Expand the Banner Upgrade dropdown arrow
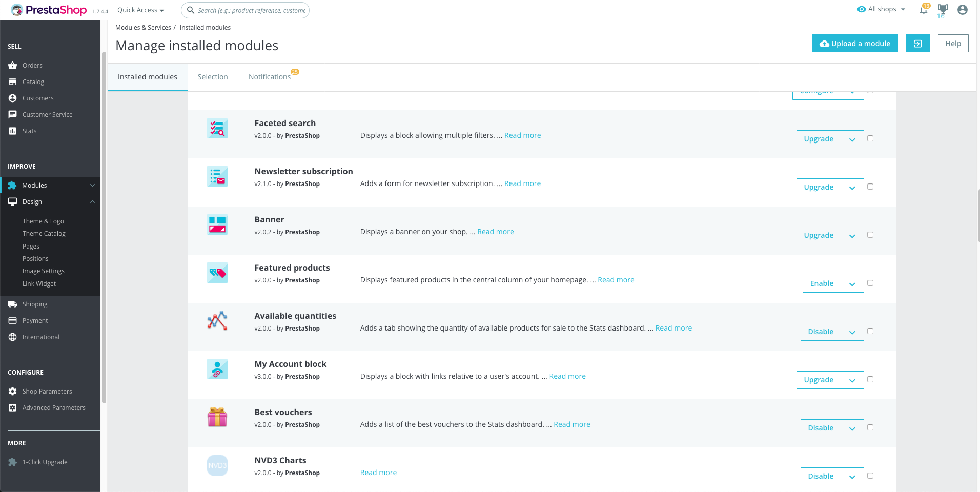 coord(852,236)
